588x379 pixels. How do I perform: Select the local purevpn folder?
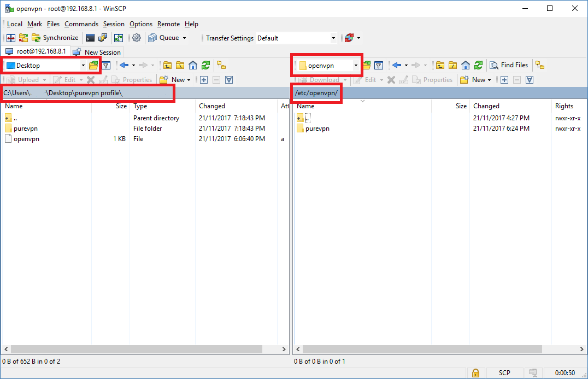[26, 129]
